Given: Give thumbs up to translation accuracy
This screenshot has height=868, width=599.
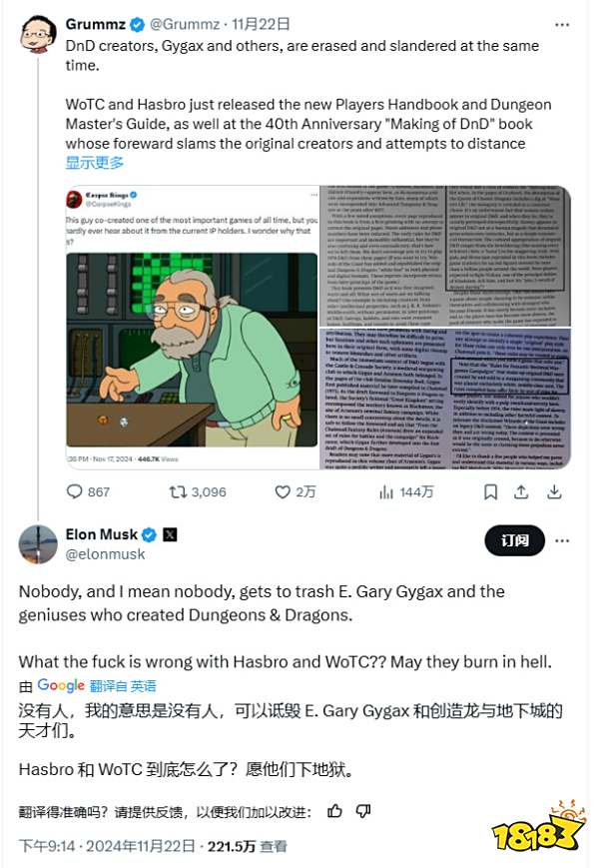Looking at the screenshot, I should (x=334, y=811).
